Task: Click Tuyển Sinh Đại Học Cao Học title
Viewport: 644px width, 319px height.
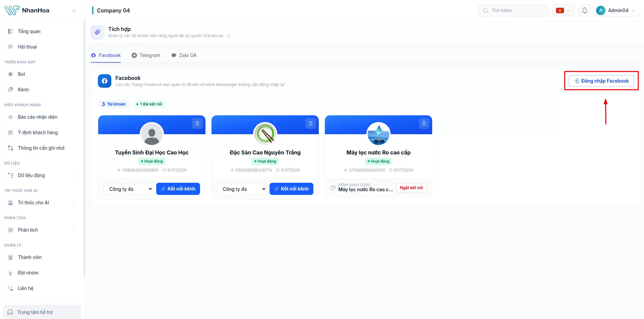Action: (x=152, y=152)
